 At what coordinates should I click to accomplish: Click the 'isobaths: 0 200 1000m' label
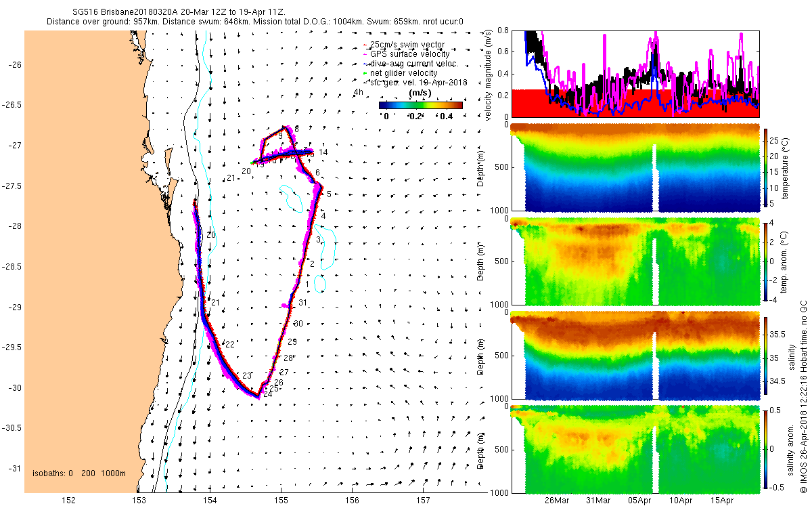[x=79, y=473]
